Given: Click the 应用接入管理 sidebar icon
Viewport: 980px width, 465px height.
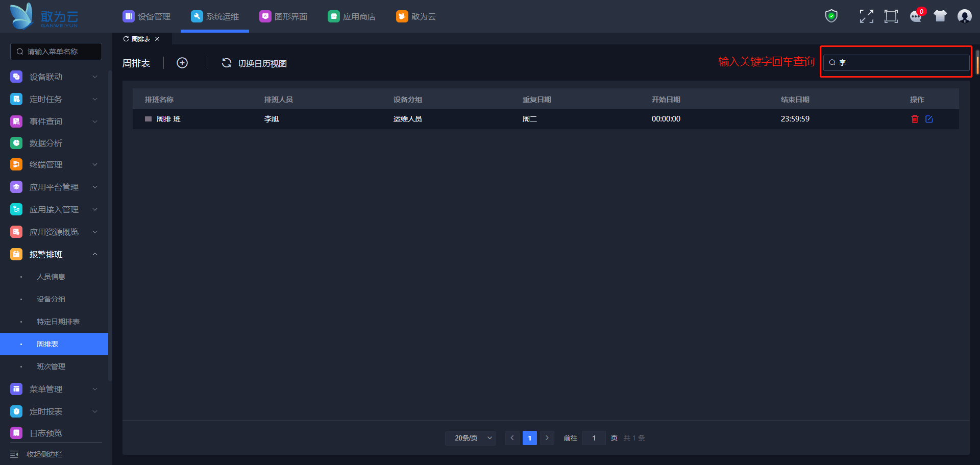Looking at the screenshot, I should 16,209.
